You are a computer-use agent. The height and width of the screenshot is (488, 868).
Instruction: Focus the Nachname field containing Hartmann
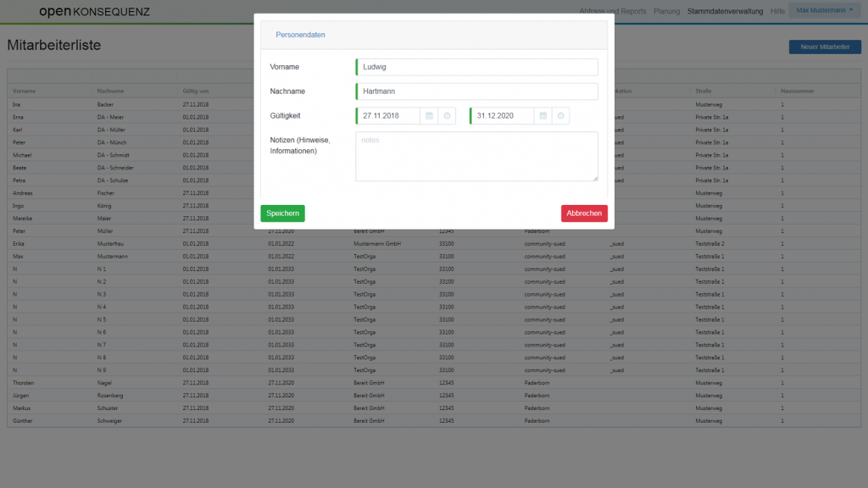(477, 91)
